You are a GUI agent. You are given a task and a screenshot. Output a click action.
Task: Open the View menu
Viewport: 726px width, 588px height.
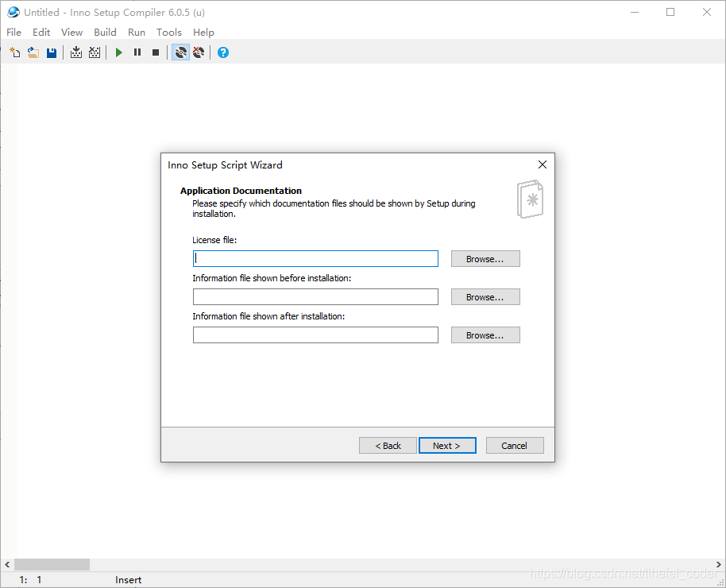coord(71,32)
